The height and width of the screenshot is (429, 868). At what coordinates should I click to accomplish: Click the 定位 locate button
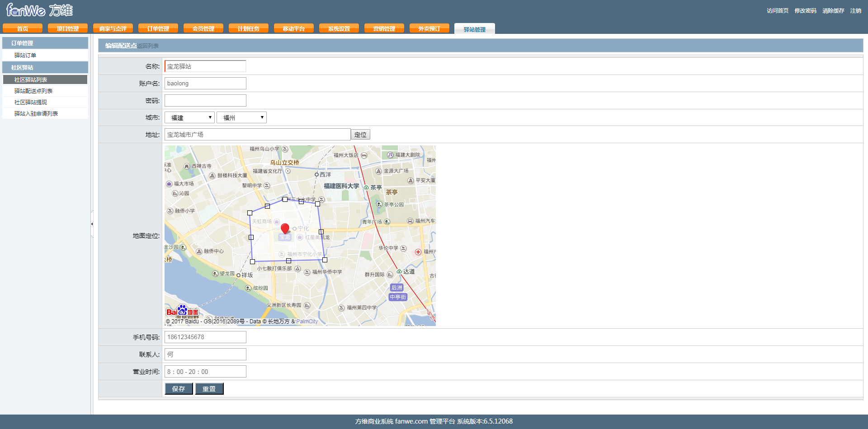pos(360,135)
